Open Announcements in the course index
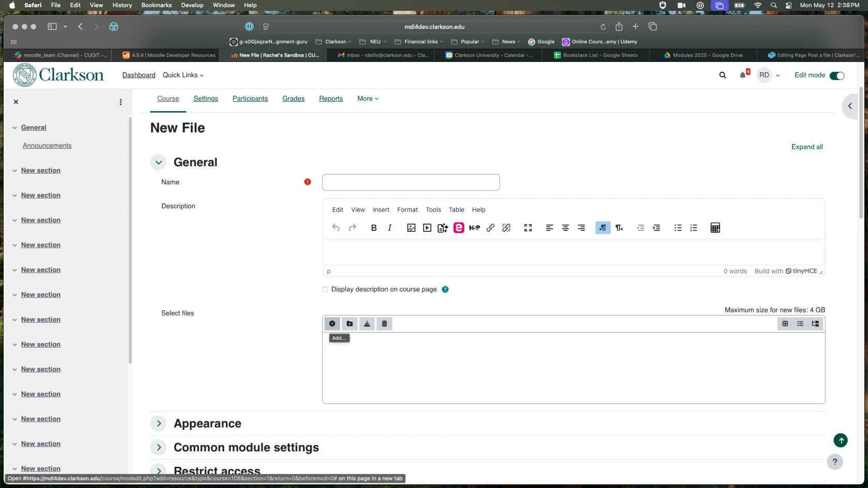The width and height of the screenshot is (868, 488). [47, 146]
